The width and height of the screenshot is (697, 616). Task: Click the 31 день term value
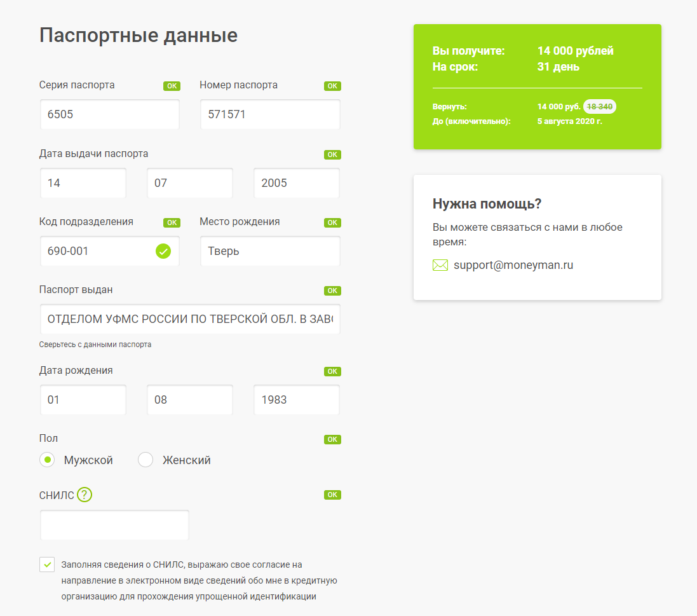[x=558, y=67]
